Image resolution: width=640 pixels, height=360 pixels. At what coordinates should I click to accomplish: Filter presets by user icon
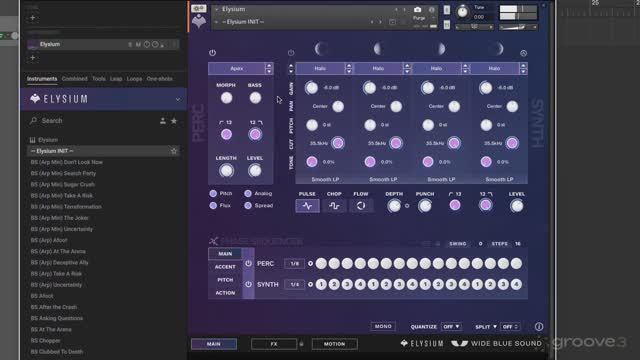click(x=162, y=120)
